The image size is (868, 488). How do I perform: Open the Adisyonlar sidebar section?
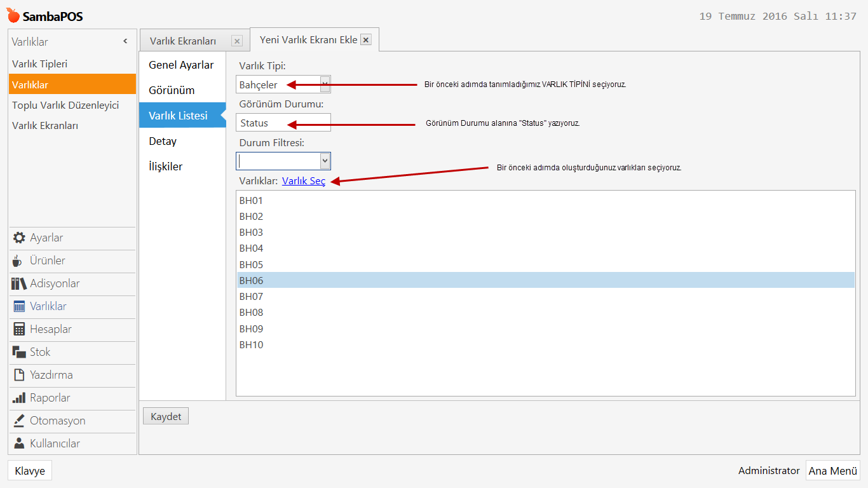[73, 283]
